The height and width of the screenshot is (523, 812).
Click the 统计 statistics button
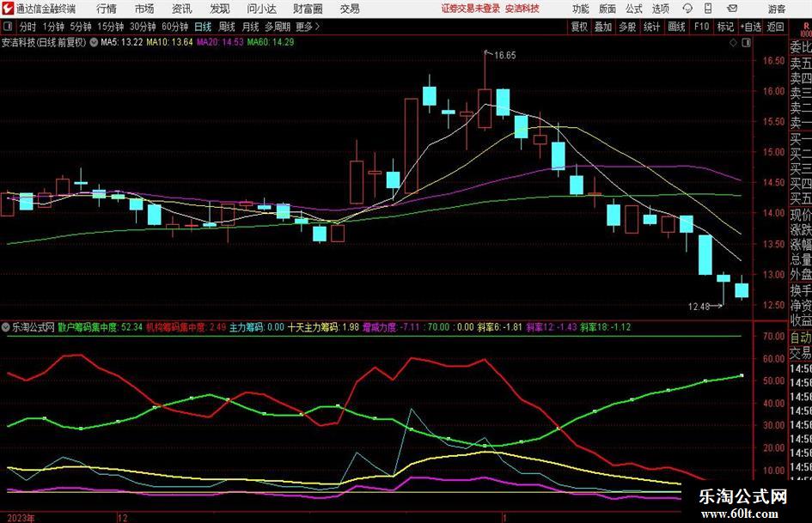[652, 27]
